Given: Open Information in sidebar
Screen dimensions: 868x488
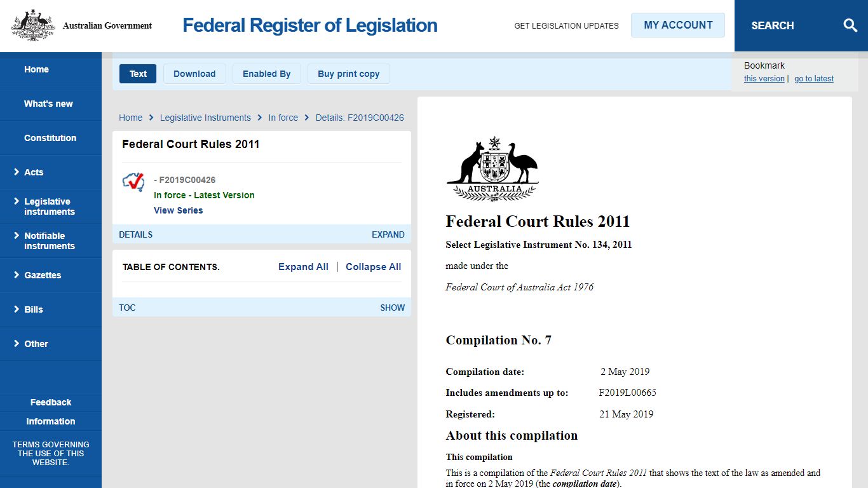Looking at the screenshot, I should click(51, 421).
